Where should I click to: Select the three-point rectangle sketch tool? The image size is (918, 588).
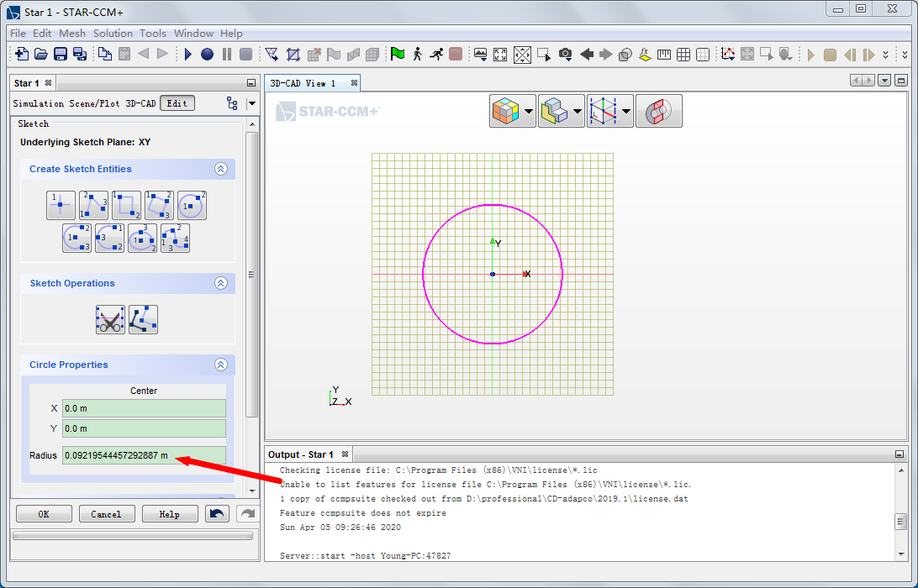click(159, 205)
